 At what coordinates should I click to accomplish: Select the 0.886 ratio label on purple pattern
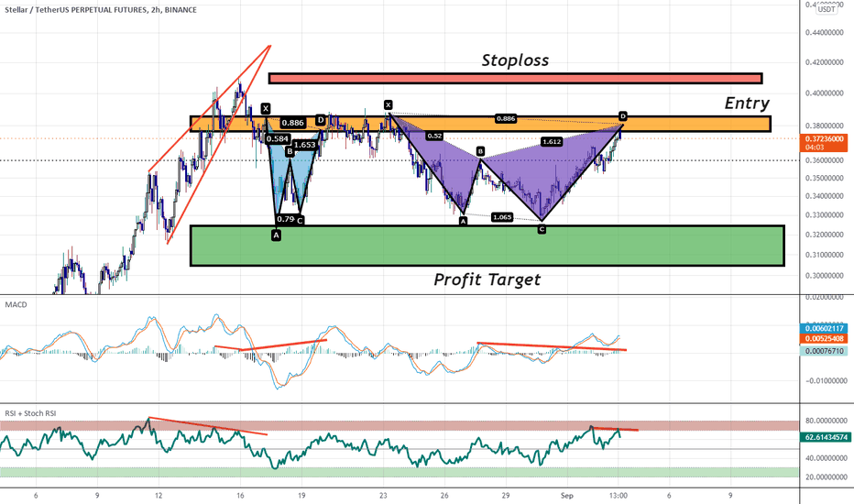pyautogui.click(x=506, y=118)
